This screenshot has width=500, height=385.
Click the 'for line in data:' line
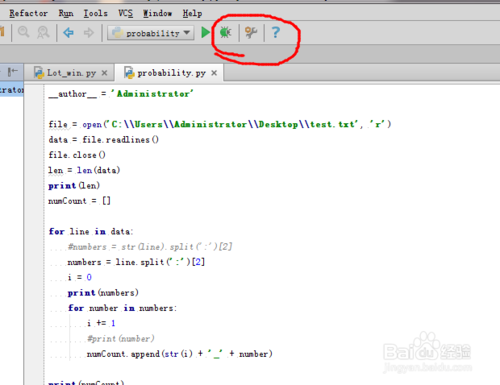tap(91, 231)
